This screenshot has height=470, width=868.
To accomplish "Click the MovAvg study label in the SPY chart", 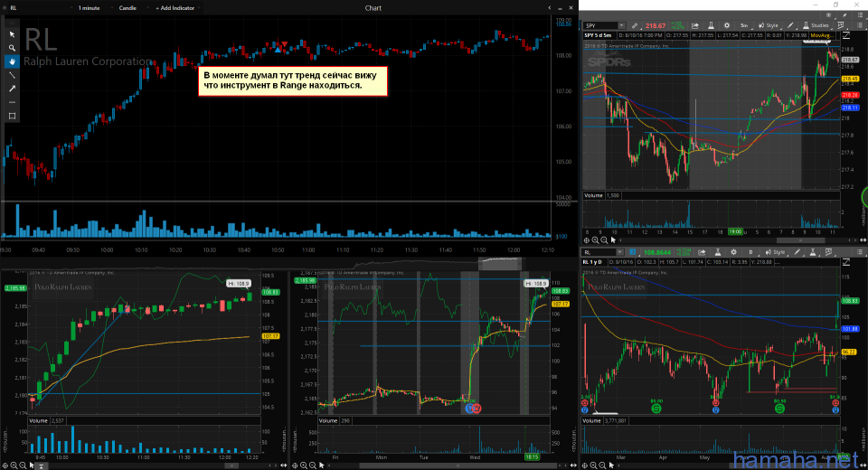I will (x=821, y=35).
